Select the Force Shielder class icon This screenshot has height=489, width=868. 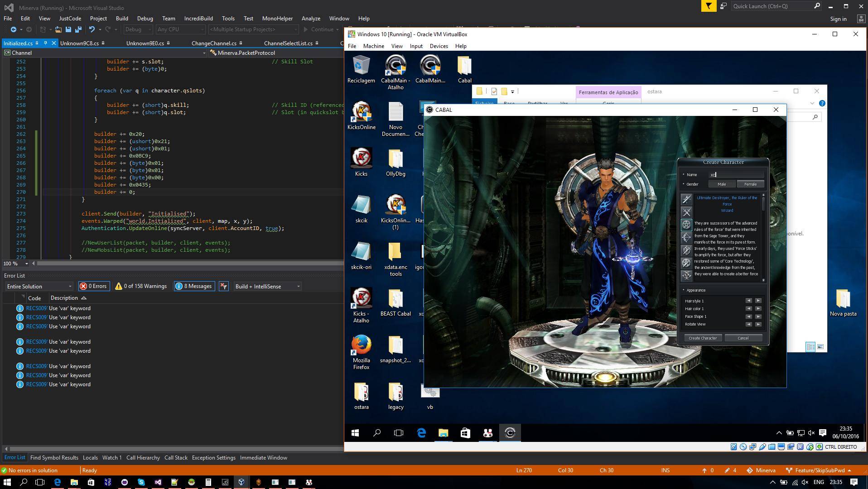tap(686, 250)
